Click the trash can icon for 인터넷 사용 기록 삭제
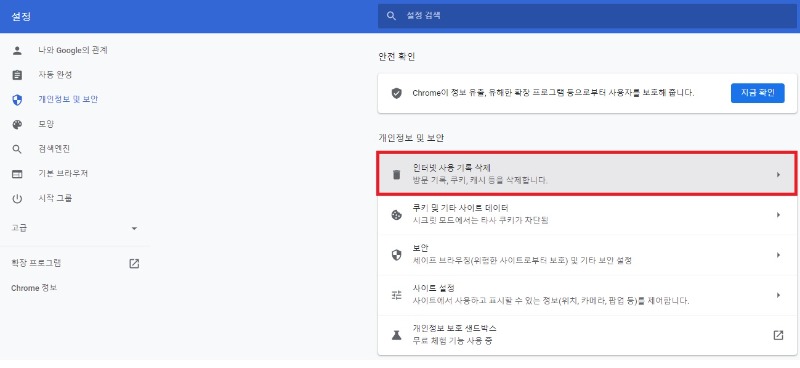This screenshot has width=800, height=368. 396,175
